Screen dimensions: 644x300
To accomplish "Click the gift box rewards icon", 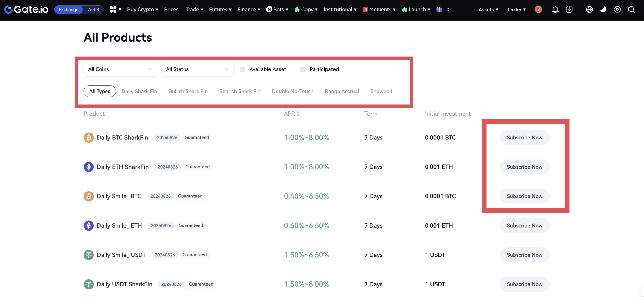I will coord(439,9).
